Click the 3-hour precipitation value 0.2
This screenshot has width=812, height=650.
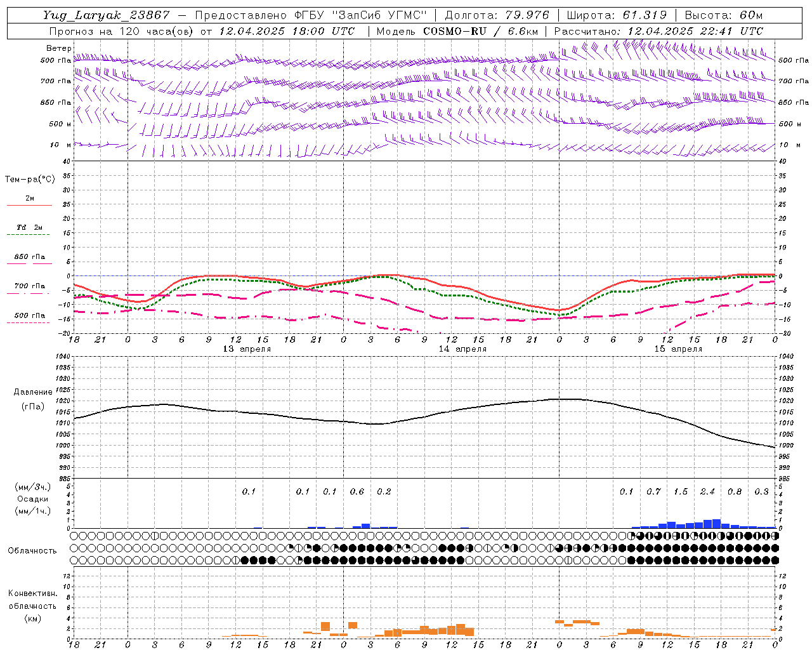pos(384,492)
